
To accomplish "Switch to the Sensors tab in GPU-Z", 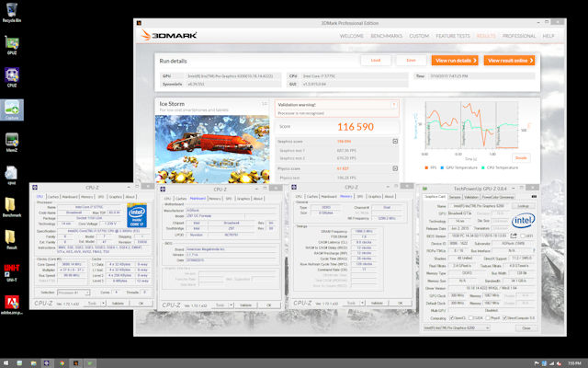I will 455,197.
